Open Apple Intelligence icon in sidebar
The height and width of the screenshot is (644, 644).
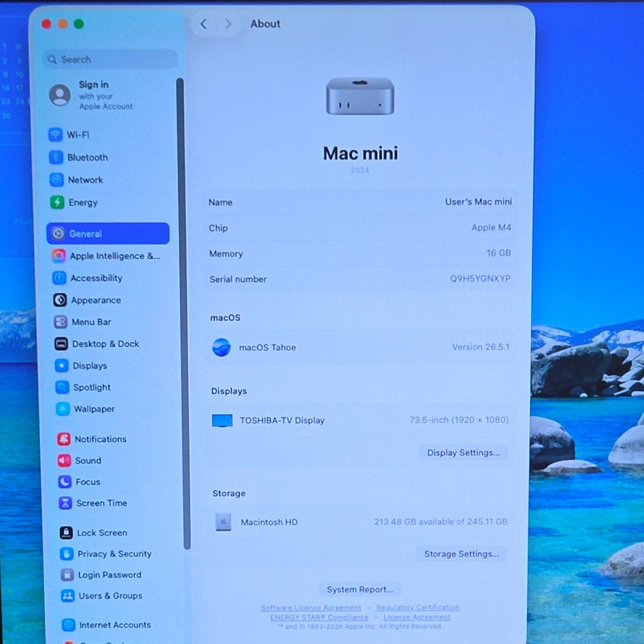pyautogui.click(x=59, y=256)
